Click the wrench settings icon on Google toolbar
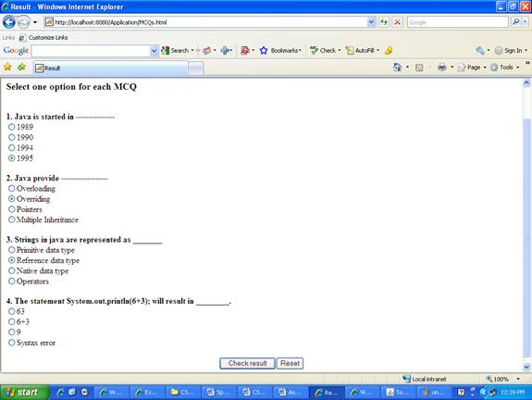Image resolution: width=532 pixels, height=400 pixels. point(480,51)
